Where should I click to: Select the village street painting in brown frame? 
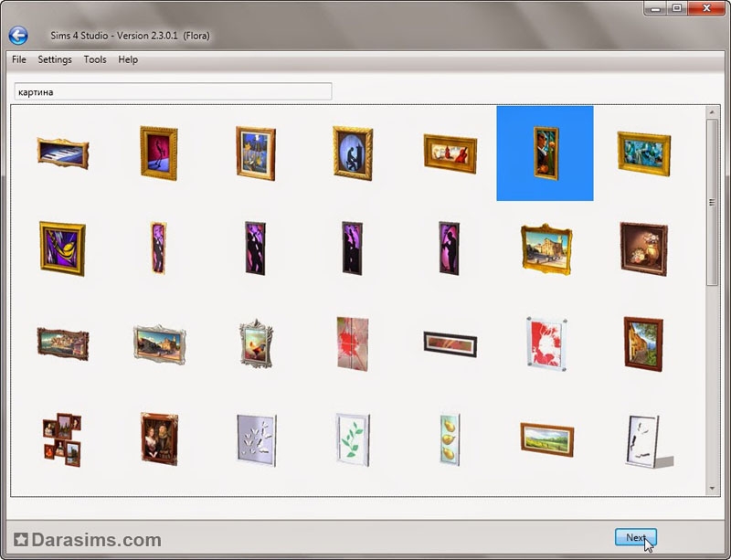click(x=643, y=344)
